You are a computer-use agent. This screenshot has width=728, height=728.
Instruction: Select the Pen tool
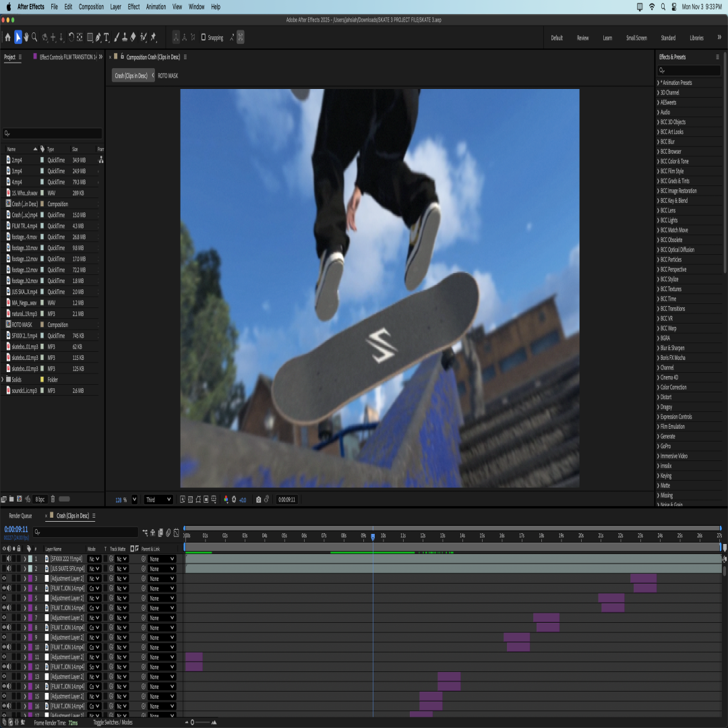pyautogui.click(x=98, y=37)
